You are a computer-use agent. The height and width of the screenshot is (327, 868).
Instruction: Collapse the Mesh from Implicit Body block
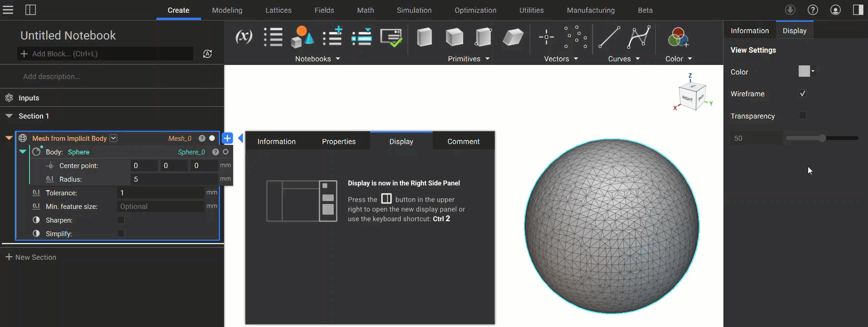9,138
